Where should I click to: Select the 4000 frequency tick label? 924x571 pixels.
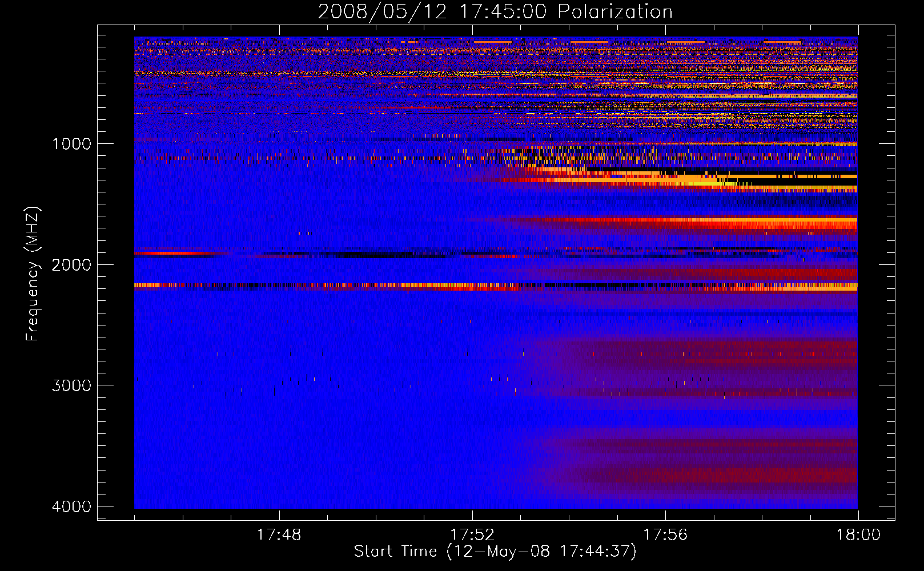click(72, 506)
